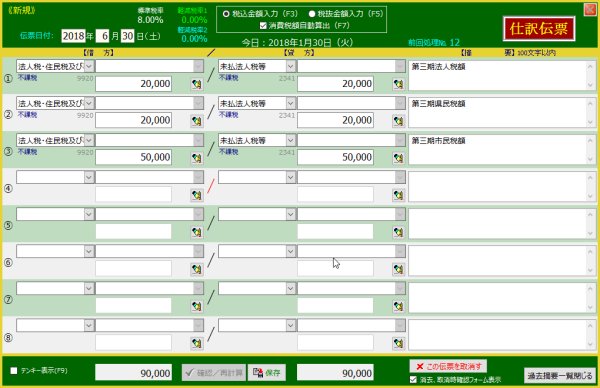600x388 pixels.
Task: Open row ④ debit account dropdown
Action: (89, 177)
